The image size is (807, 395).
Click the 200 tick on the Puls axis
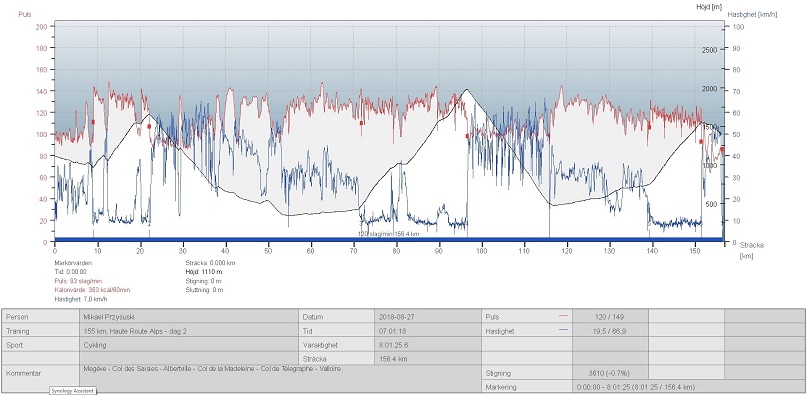click(42, 26)
